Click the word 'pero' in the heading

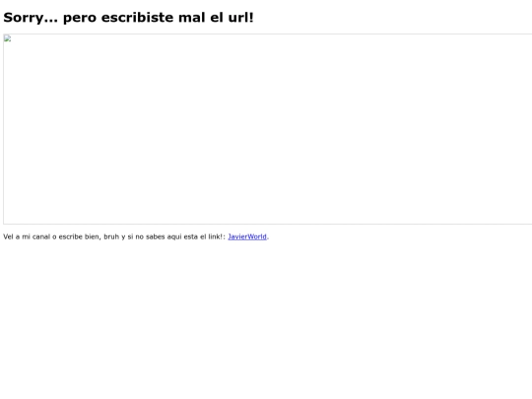80,19
